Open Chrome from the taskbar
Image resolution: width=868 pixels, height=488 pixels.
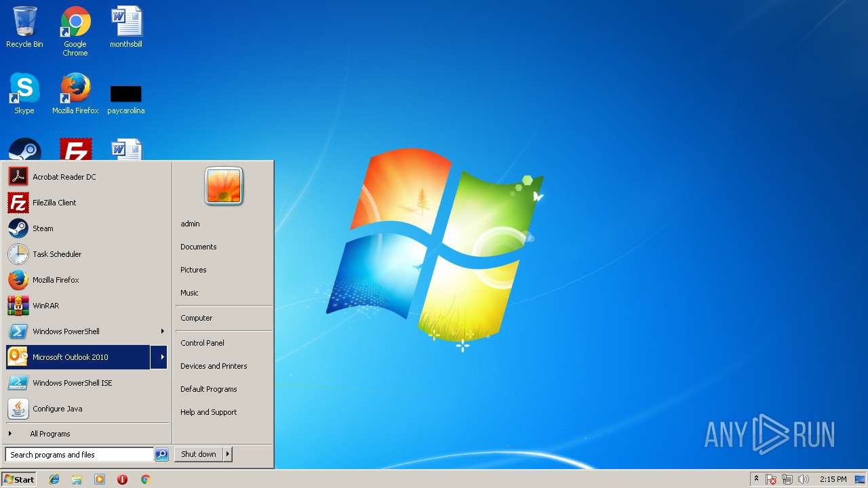(x=145, y=479)
